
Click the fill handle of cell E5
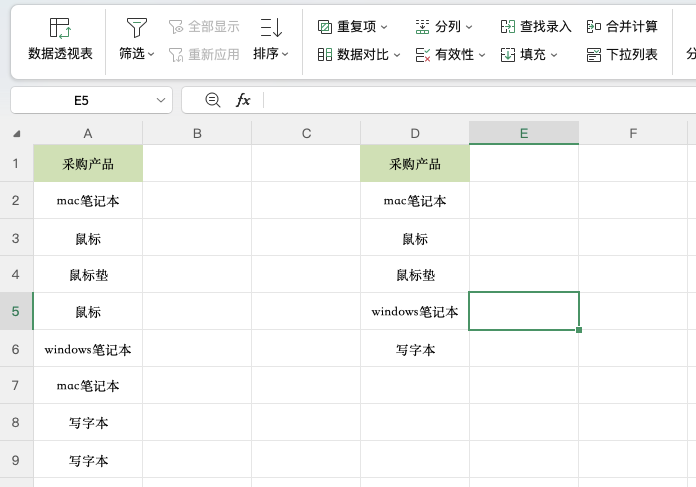click(579, 330)
